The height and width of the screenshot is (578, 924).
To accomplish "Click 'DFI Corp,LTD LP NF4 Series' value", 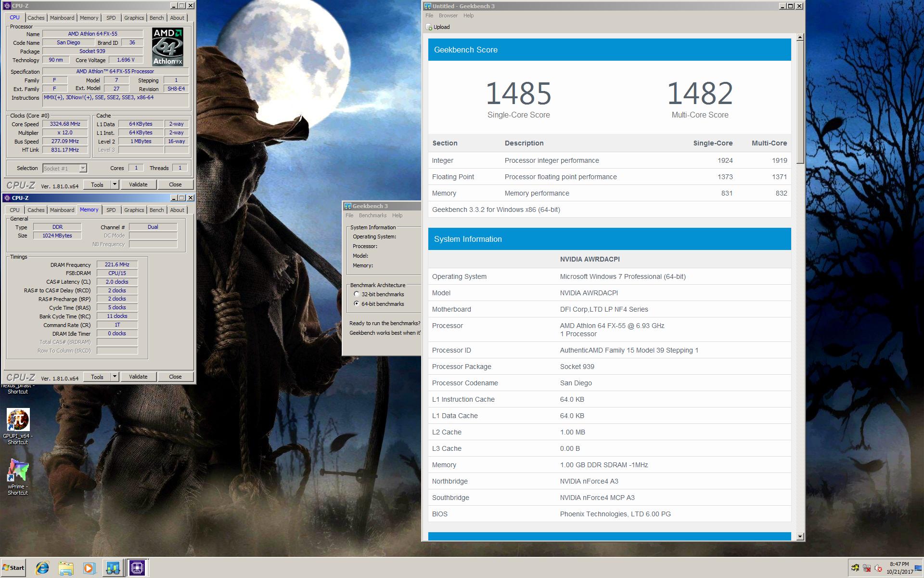I will [x=603, y=309].
